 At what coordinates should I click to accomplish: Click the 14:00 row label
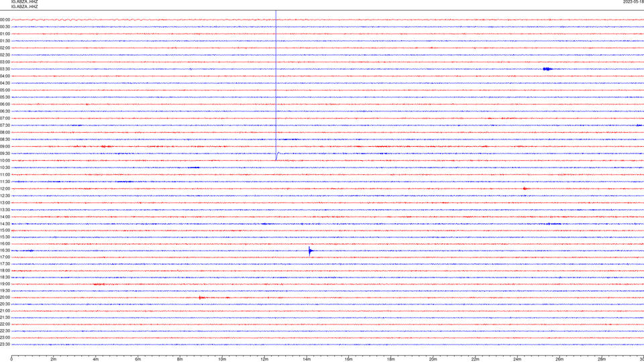5,217
